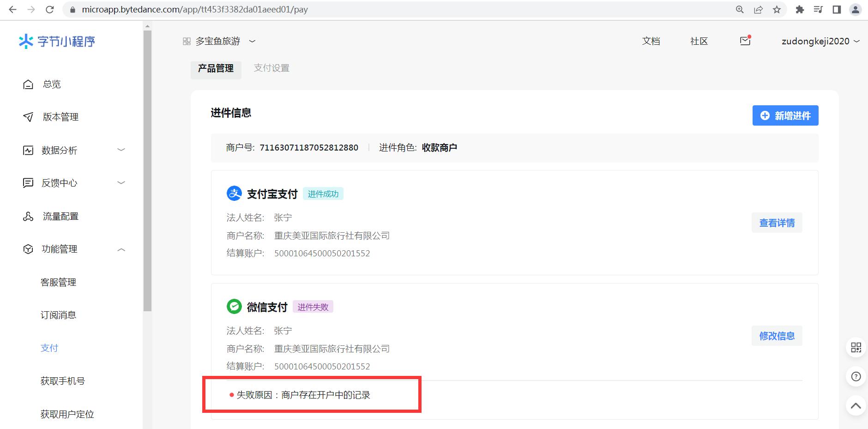Click the message inbox envelope icon
Screen dimensions: 868x429
click(x=745, y=41)
